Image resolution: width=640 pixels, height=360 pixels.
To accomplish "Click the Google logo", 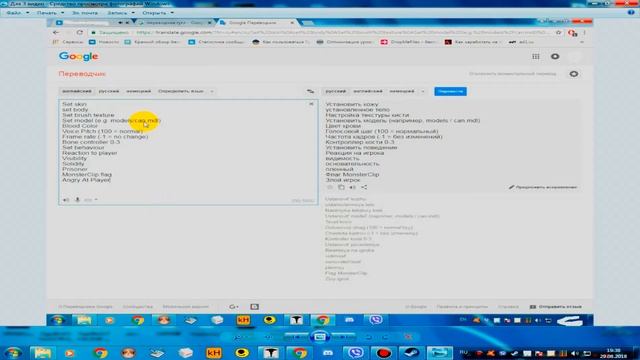I will tap(78, 56).
